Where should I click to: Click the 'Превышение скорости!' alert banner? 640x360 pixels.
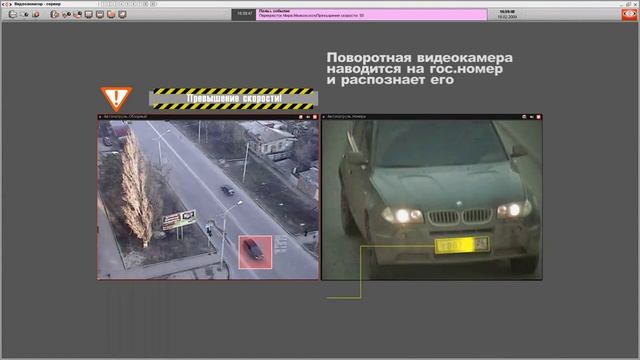click(233, 99)
